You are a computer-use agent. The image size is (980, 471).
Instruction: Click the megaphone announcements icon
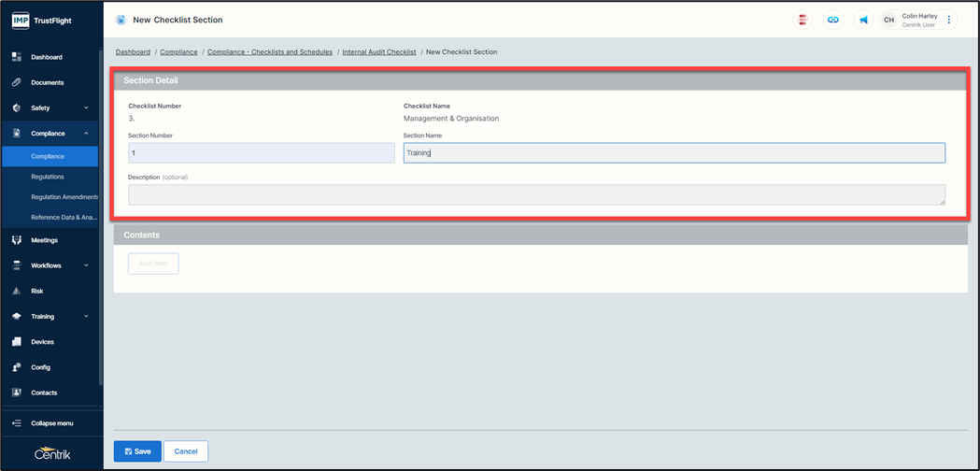pos(863,20)
